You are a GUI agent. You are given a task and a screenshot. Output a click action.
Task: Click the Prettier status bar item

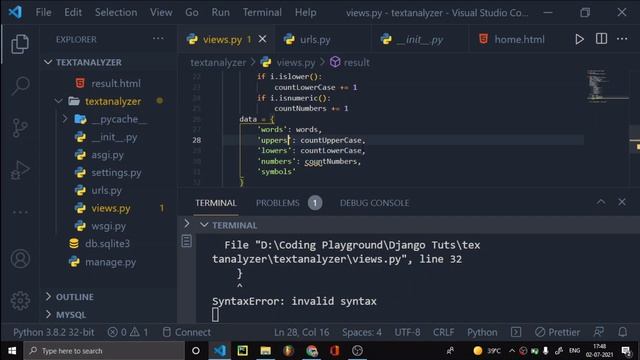[557, 332]
